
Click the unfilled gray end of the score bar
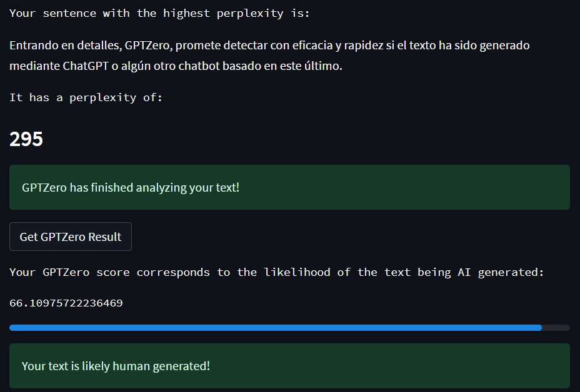[556, 328]
